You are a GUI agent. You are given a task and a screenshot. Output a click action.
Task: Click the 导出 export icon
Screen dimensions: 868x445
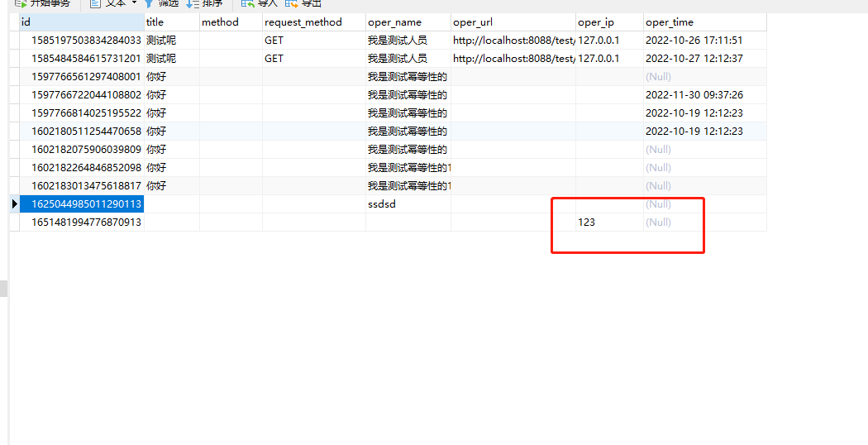(x=291, y=3)
